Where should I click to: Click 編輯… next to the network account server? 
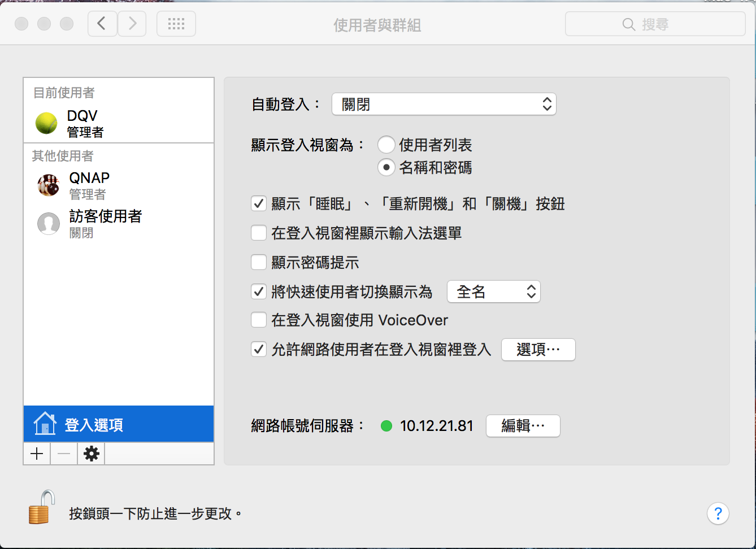tap(522, 426)
